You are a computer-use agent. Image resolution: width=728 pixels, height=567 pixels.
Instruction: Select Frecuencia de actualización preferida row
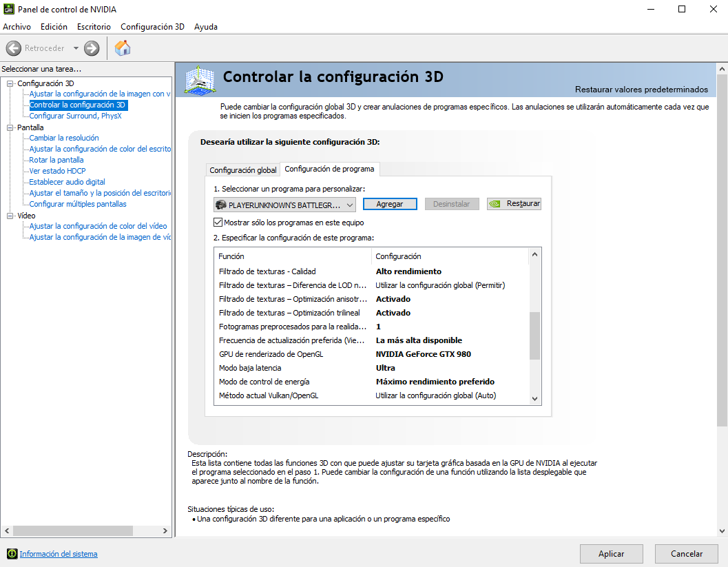[371, 340]
